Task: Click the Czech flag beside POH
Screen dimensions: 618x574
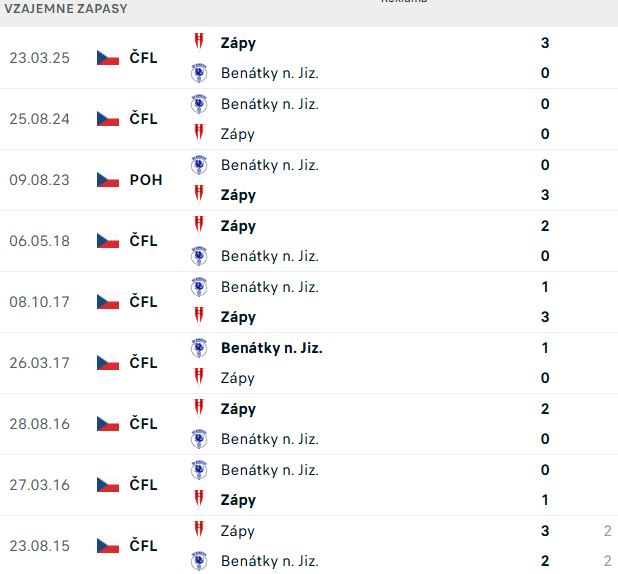Action: [x=108, y=180]
